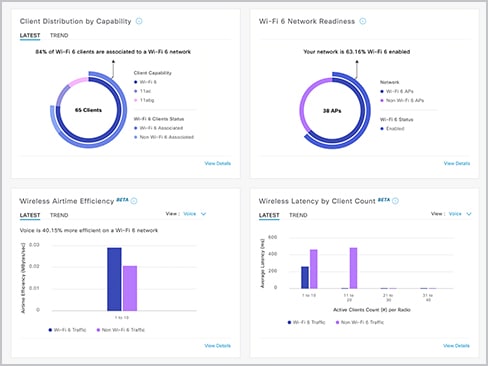Open info icon beside Wi-Fi 6 Network Readiness
Viewport: 488px width, 366px height.
363,21
